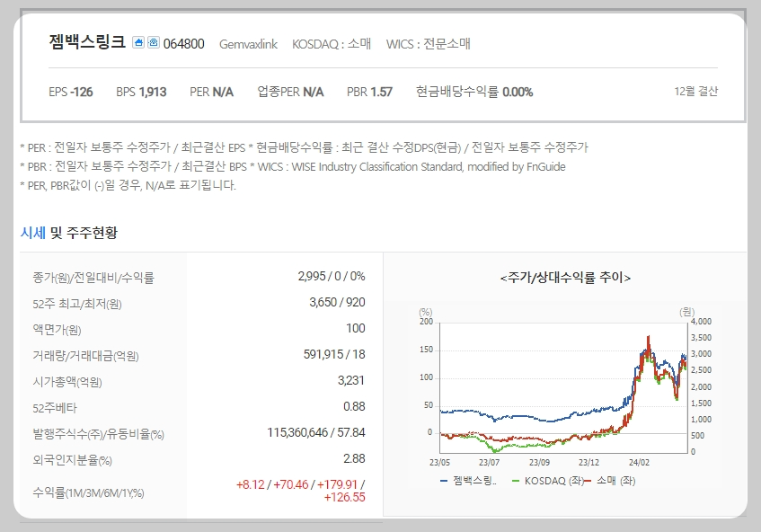This screenshot has height=532, width=761.
Task: Click the green KOSDAQ (좌) legend marker
Action: click(x=516, y=481)
